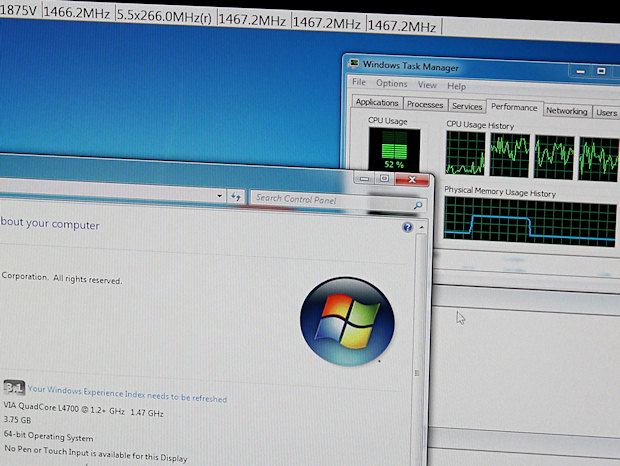Expand the address bar history dropdown arrow
This screenshot has height=466, width=620.
pyautogui.click(x=220, y=197)
